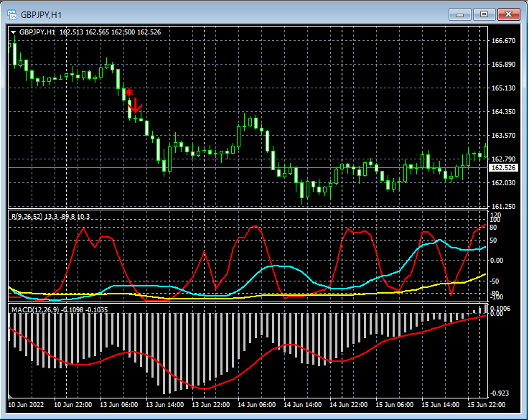Click the 10 Jun 2022 date label
529x420 pixels.
[27, 405]
